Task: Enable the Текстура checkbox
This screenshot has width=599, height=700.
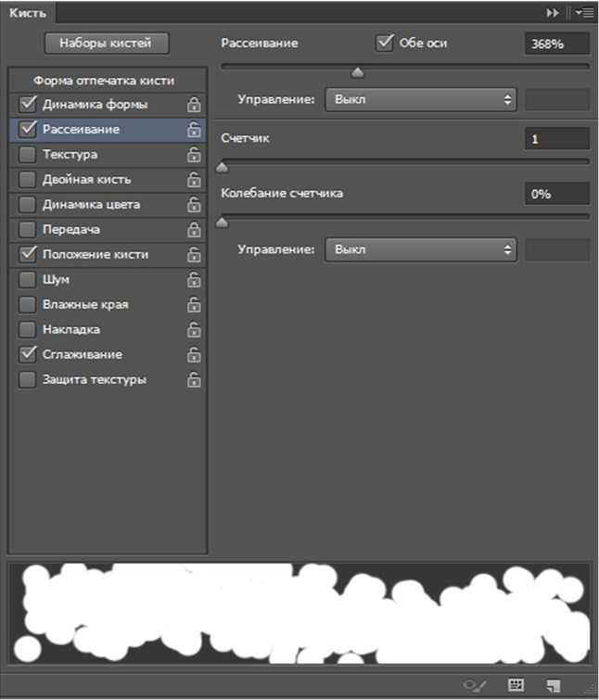Action: click(x=27, y=155)
